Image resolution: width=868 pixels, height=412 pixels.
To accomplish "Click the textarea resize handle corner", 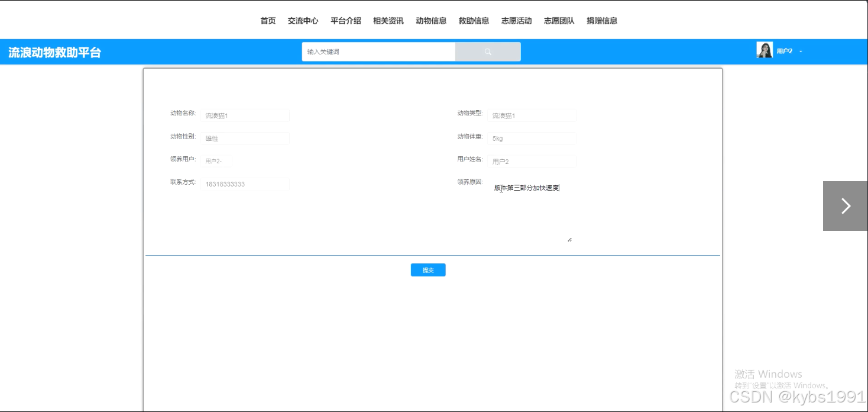I will [x=569, y=239].
